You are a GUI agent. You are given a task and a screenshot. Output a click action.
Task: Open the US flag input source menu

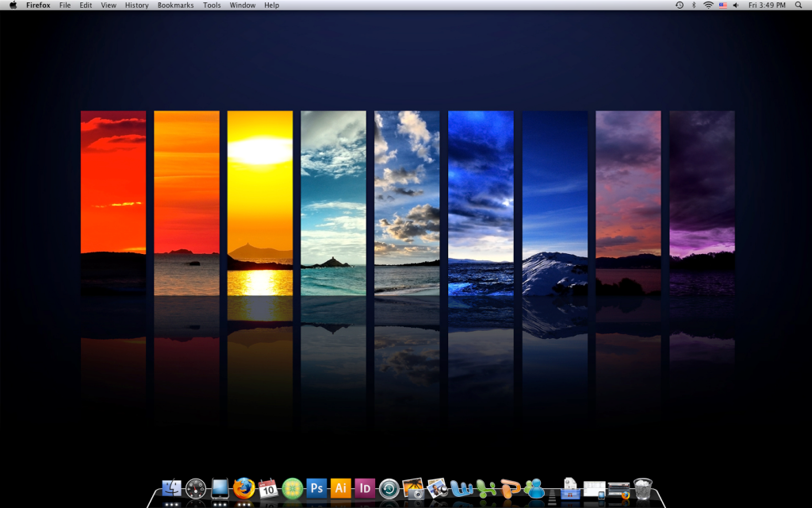(722, 6)
